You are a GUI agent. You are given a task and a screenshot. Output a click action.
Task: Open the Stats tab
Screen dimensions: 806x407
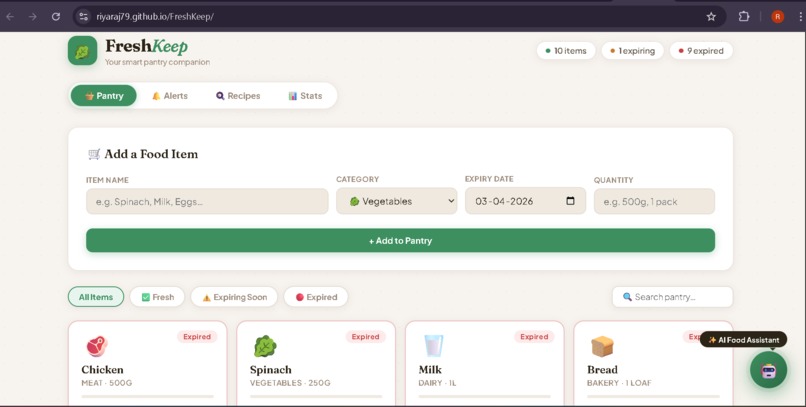(305, 96)
